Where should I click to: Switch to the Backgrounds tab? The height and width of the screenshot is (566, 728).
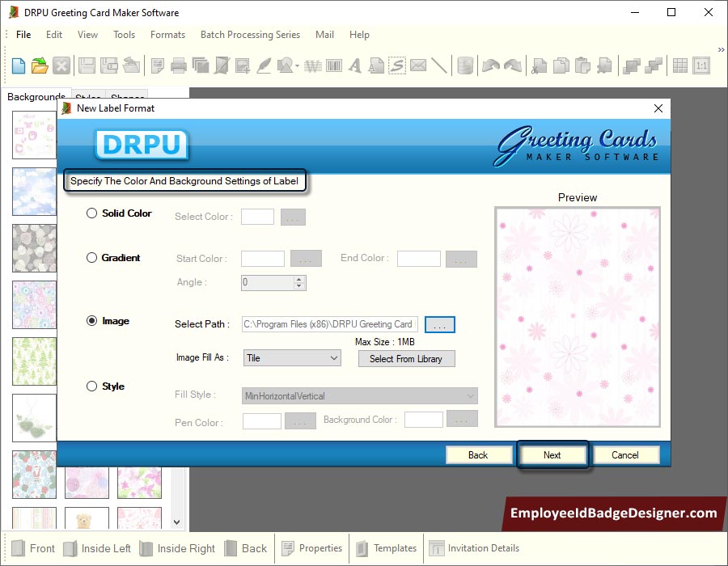(36, 96)
